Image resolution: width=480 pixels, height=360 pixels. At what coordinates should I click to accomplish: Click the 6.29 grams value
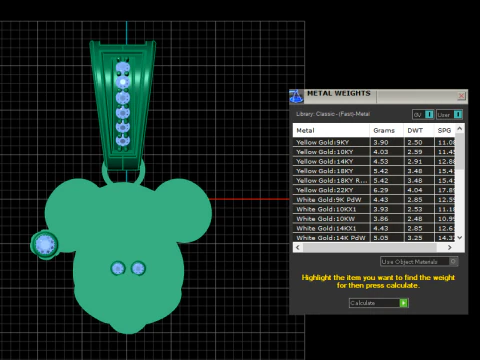point(381,190)
